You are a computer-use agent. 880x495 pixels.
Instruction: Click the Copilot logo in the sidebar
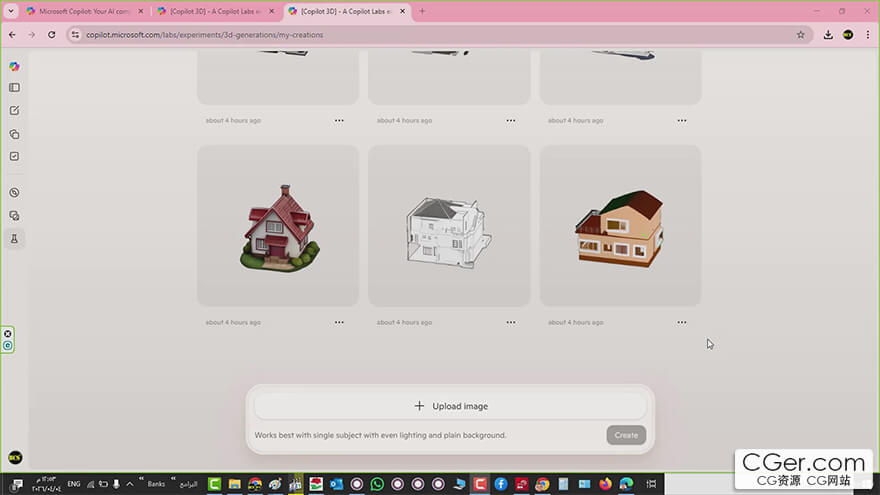15,66
